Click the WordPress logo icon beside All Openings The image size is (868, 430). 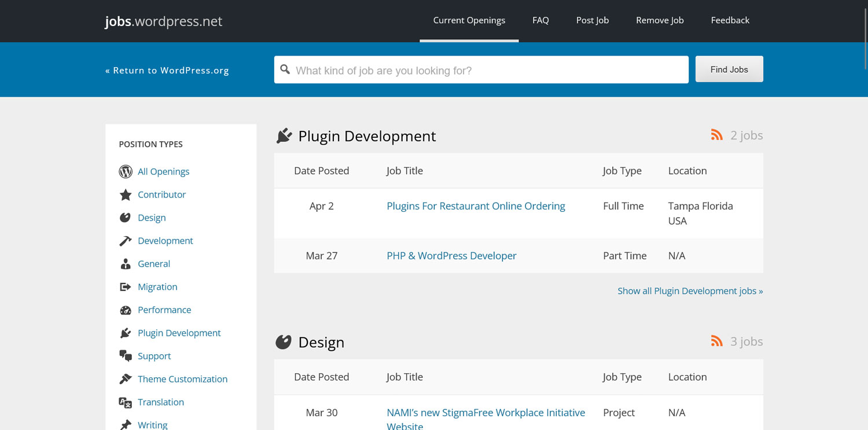[126, 171]
